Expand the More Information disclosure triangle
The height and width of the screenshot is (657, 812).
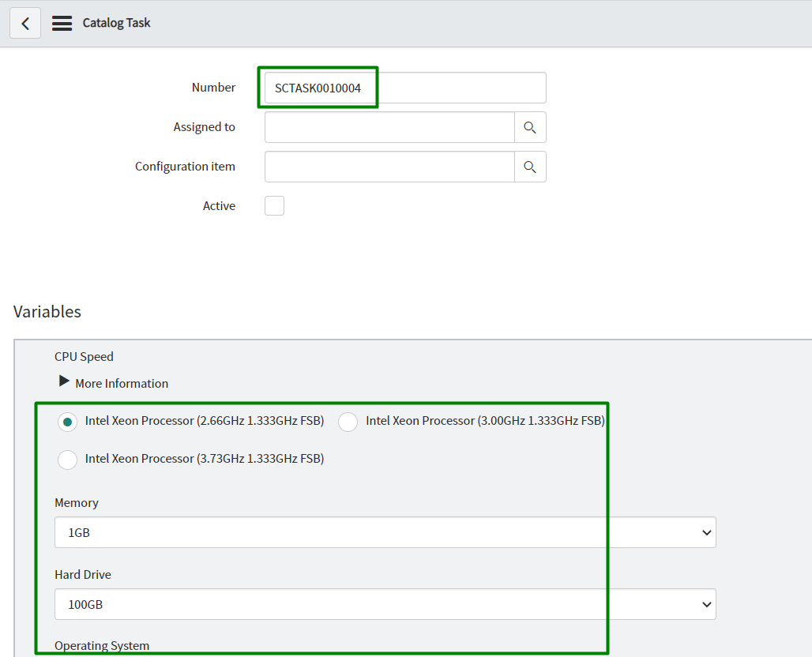[x=64, y=382]
